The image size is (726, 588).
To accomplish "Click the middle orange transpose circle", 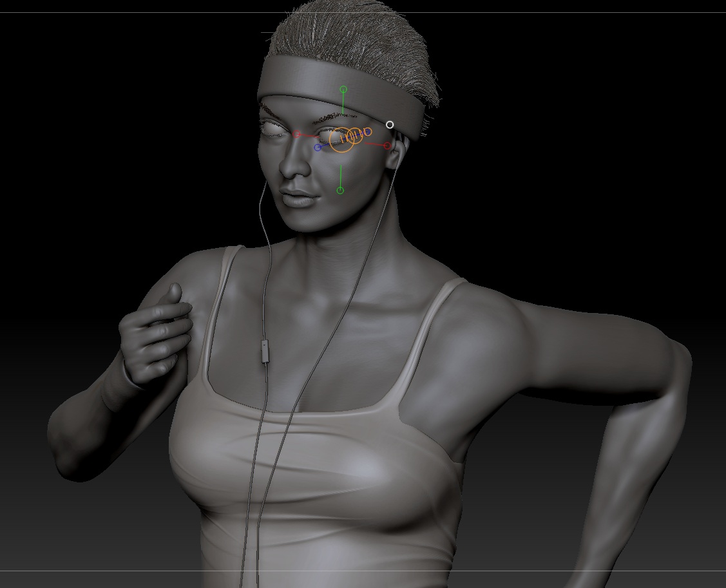I will (x=355, y=136).
